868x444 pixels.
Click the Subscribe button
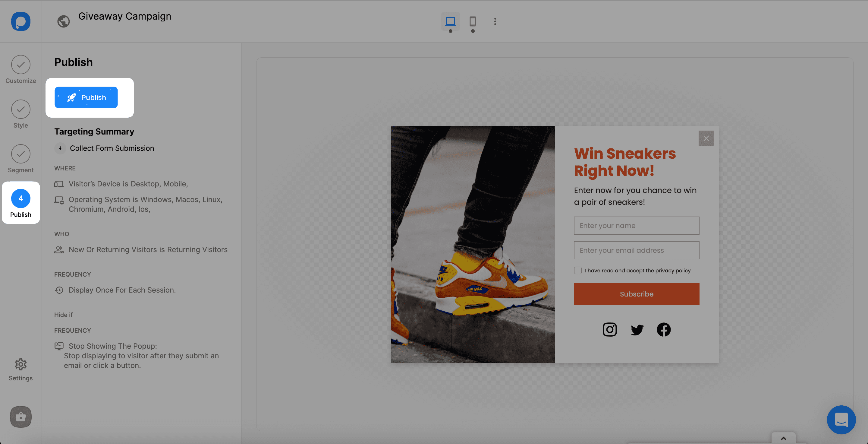637,294
